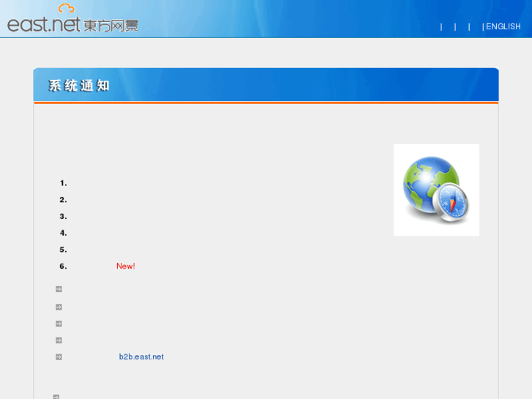Click the orange cloud above the east.net logo
532x399 pixels.
[67, 8]
